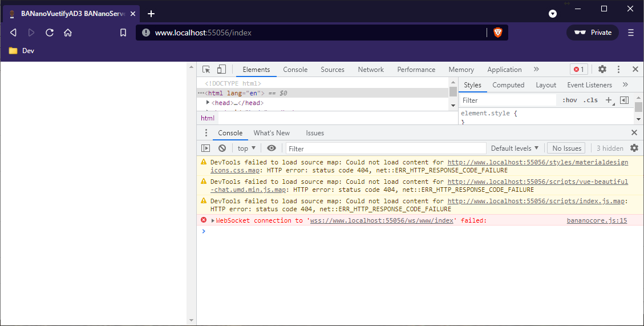Open the Default levels dropdown

(515, 148)
